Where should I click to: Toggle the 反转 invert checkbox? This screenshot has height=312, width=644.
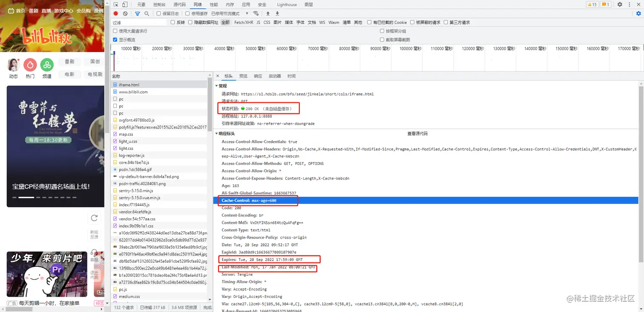(172, 23)
